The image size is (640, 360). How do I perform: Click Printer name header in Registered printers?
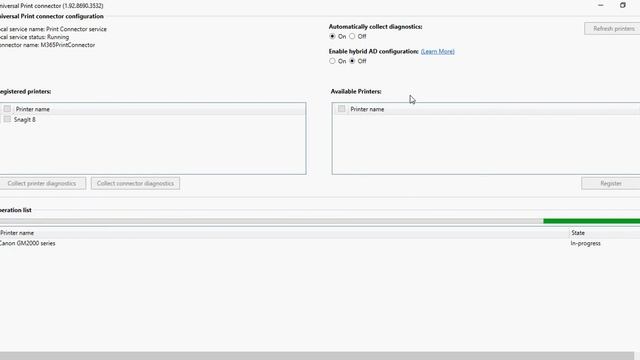(33, 109)
